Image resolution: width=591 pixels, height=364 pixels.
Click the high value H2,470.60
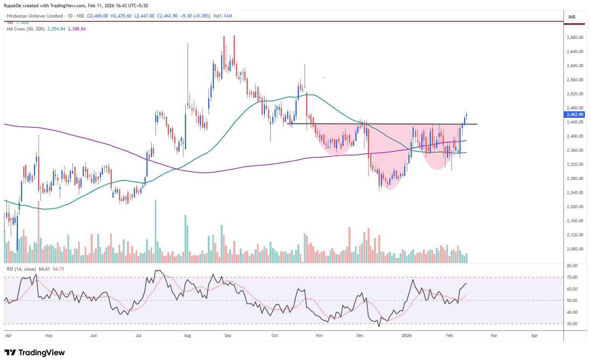[121, 16]
